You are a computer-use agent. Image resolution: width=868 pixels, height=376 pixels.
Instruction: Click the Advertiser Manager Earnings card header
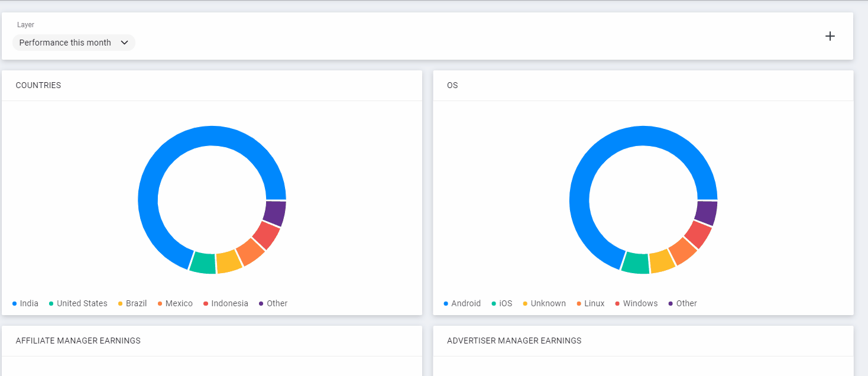tap(514, 341)
